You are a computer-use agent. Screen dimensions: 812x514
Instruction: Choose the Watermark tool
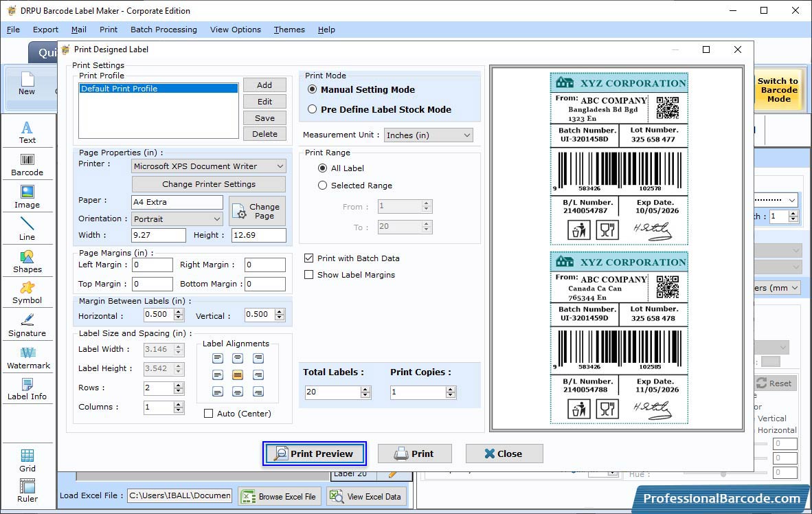(27, 357)
